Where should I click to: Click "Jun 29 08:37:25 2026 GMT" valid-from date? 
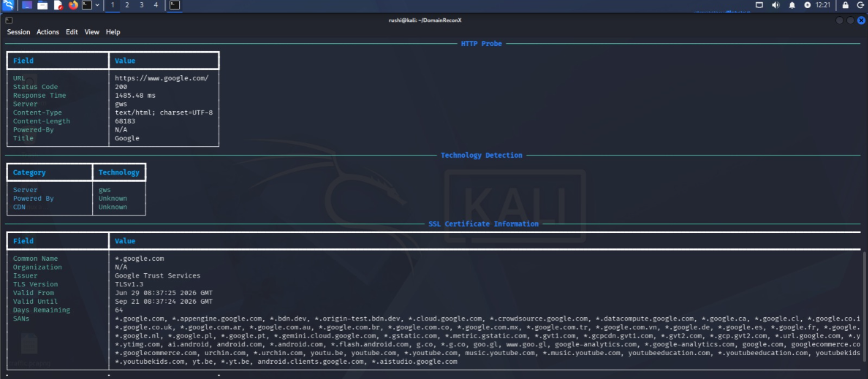(x=163, y=293)
